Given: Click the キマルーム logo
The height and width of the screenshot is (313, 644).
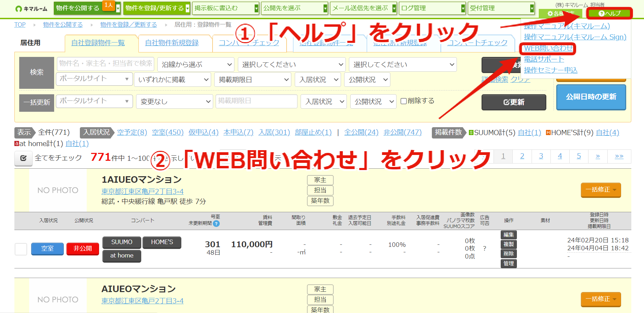Looking at the screenshot, I should point(32,9).
